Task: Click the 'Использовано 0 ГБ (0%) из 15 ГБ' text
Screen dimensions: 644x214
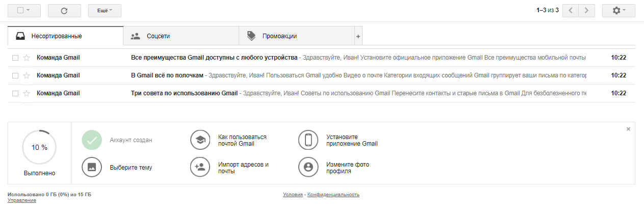Action: tap(49, 195)
